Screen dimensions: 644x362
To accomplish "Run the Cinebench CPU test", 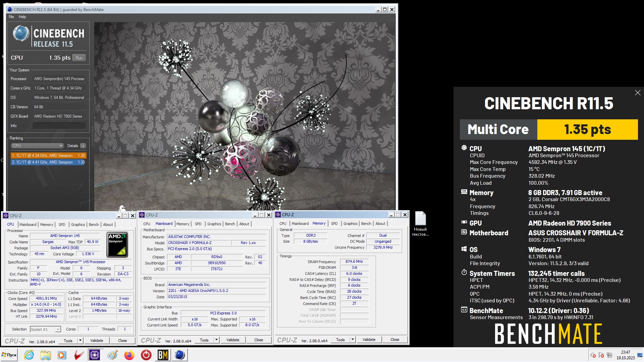I will point(79,58).
